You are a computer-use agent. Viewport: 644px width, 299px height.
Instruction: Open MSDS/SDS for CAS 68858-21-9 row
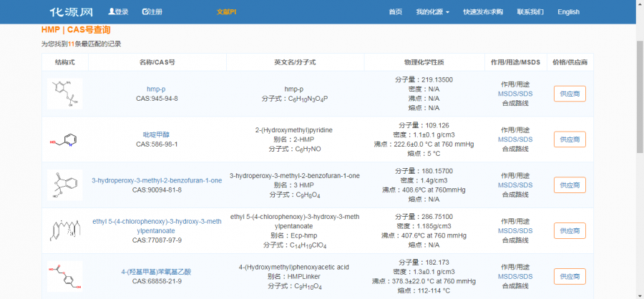(515, 276)
